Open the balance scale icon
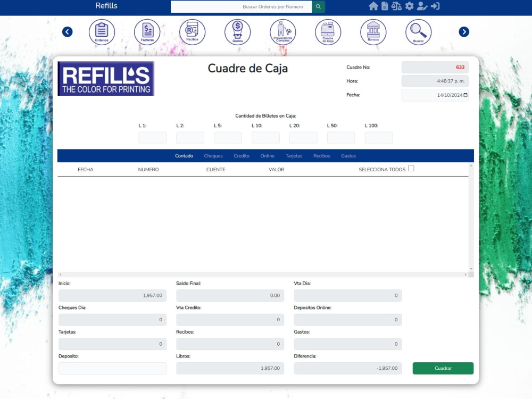This screenshot has width=532, height=399. 396,6
